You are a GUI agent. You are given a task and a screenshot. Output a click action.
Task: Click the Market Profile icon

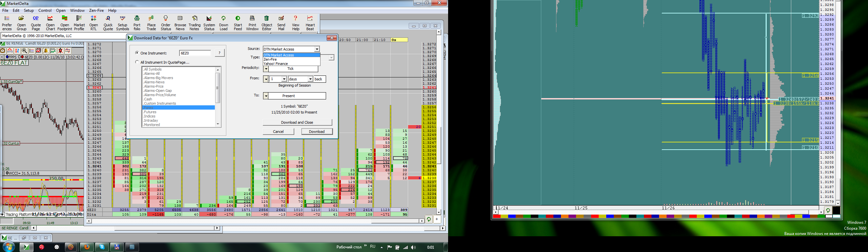[79, 23]
